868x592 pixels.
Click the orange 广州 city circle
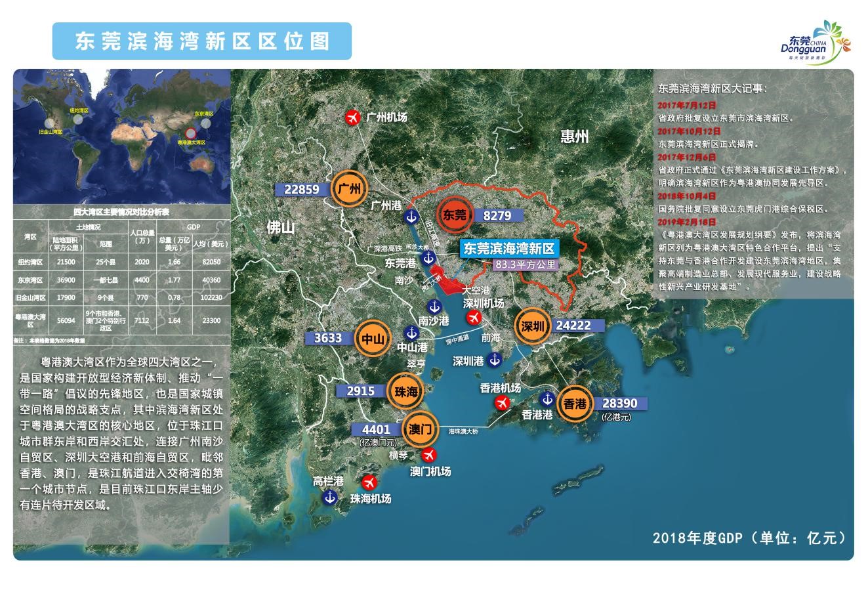click(348, 190)
